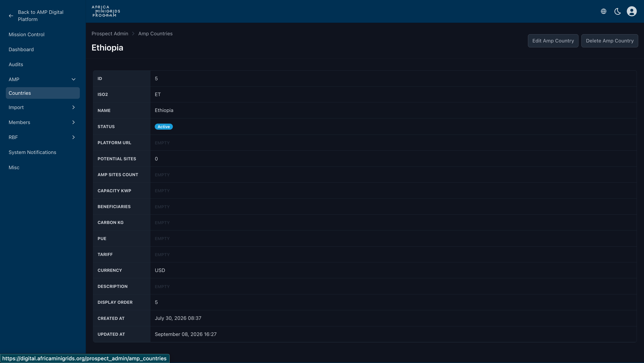Collapse the AMP section chevron
The height and width of the screenshot is (363, 644).
(74, 79)
